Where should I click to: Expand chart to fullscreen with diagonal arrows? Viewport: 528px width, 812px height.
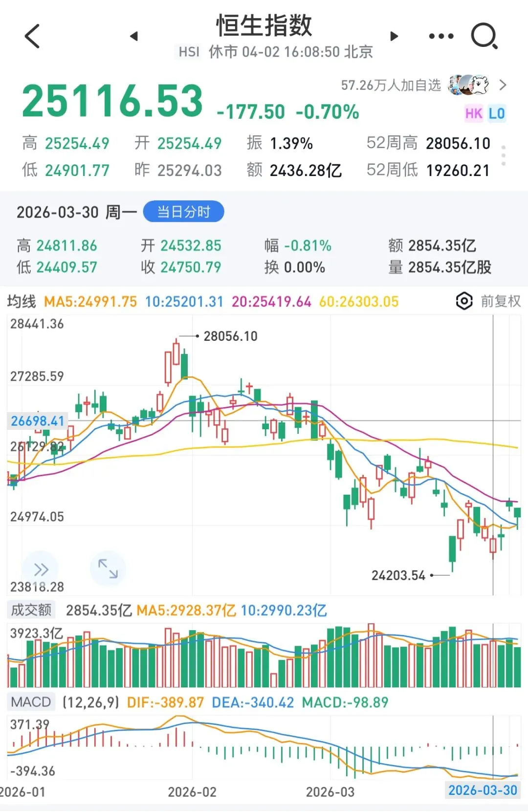pyautogui.click(x=108, y=569)
